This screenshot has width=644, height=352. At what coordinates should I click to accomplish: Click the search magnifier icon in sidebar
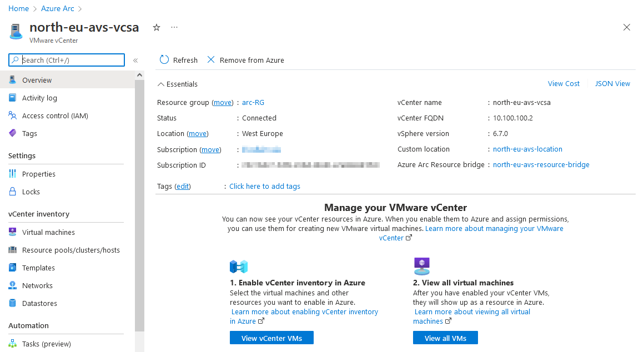pyautogui.click(x=15, y=60)
